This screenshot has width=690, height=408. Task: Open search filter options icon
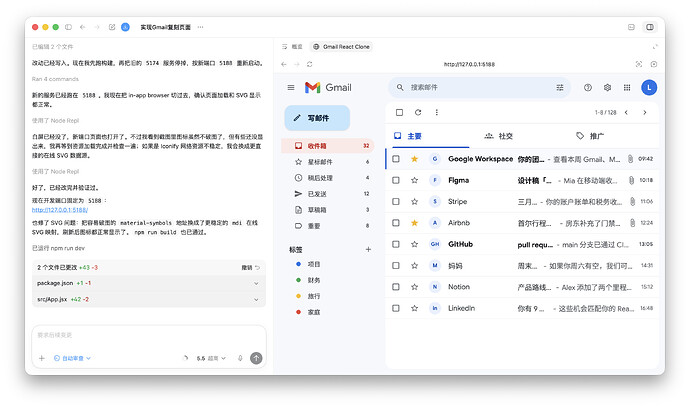(x=560, y=88)
